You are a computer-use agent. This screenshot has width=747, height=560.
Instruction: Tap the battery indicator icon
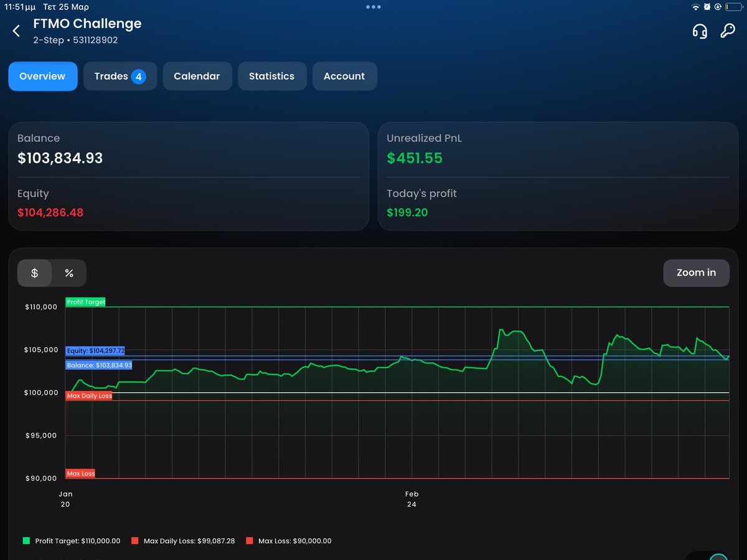click(x=733, y=7)
